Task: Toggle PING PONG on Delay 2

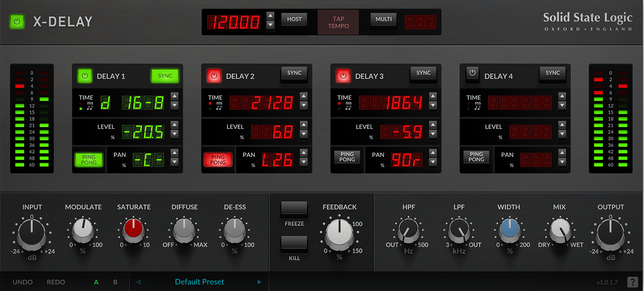Action: (x=218, y=160)
